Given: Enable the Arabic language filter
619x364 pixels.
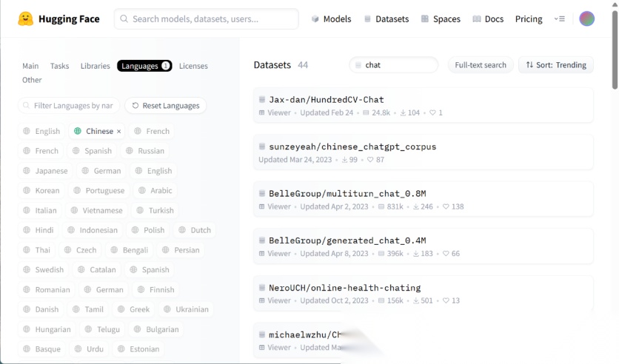Looking at the screenshot, I should tap(155, 190).
